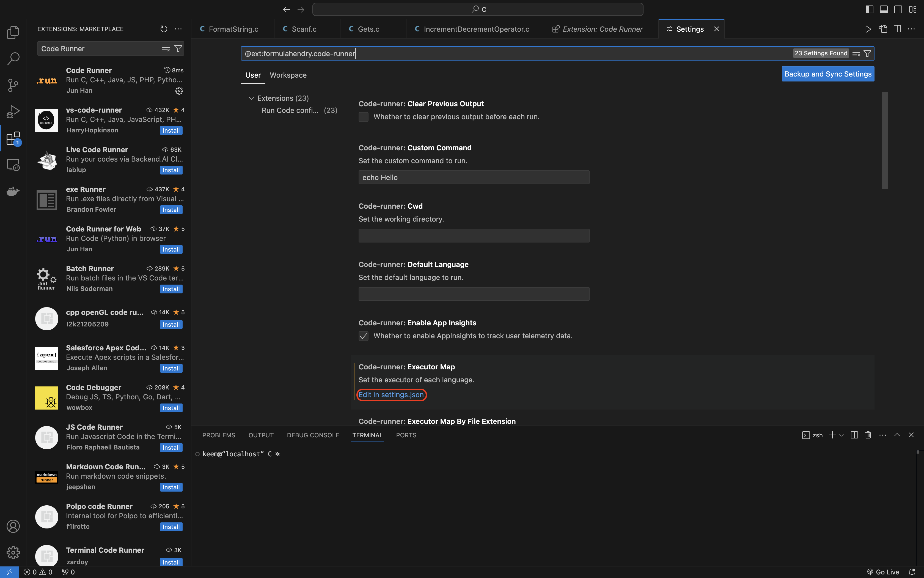The width and height of the screenshot is (924, 578).
Task: Open the Run and Debug view
Action: [x=13, y=112]
